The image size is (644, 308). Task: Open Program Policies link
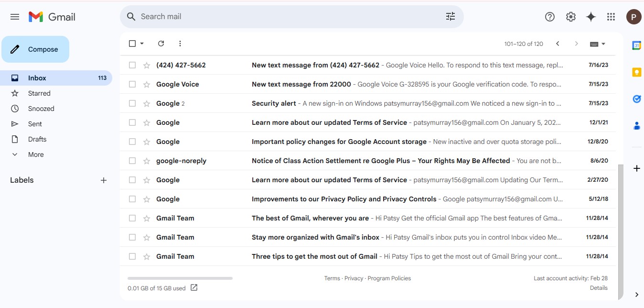pyautogui.click(x=389, y=278)
